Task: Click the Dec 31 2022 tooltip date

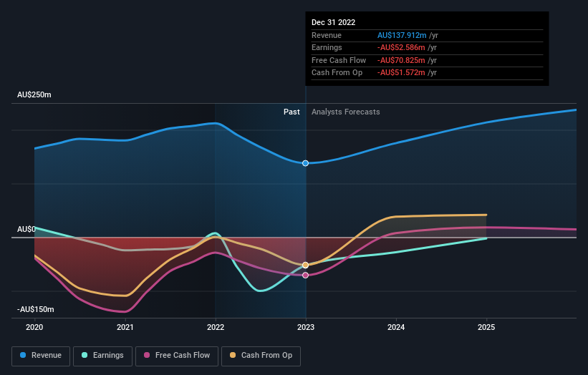Action: point(333,22)
